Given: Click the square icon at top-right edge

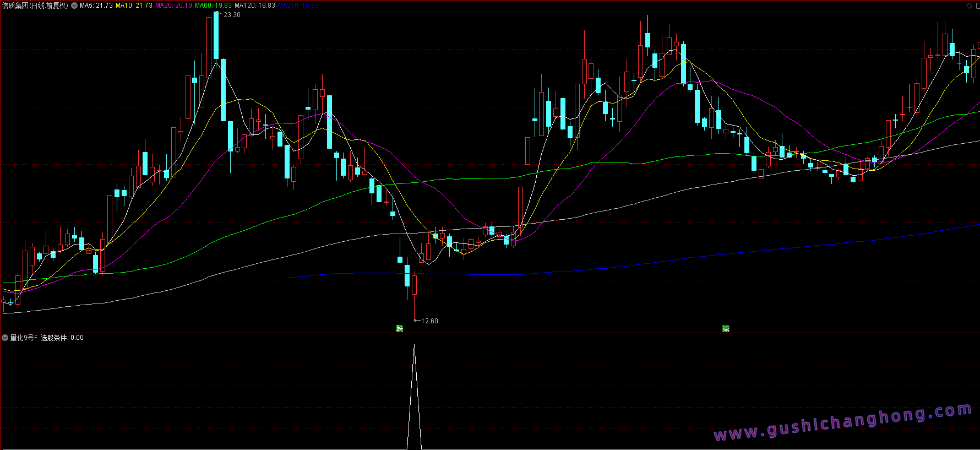Looking at the screenshot, I should 977,6.
